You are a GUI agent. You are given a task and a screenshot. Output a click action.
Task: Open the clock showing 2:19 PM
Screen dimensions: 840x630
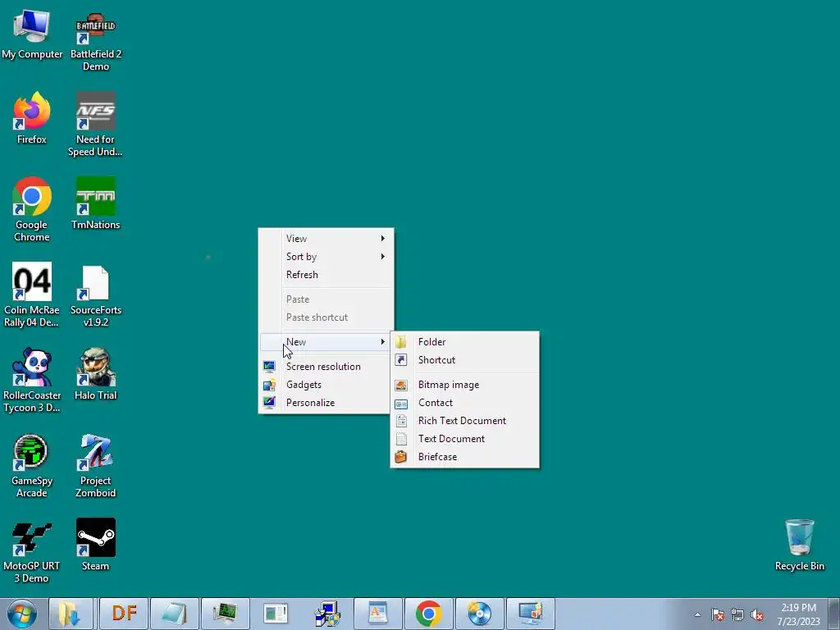(x=798, y=614)
